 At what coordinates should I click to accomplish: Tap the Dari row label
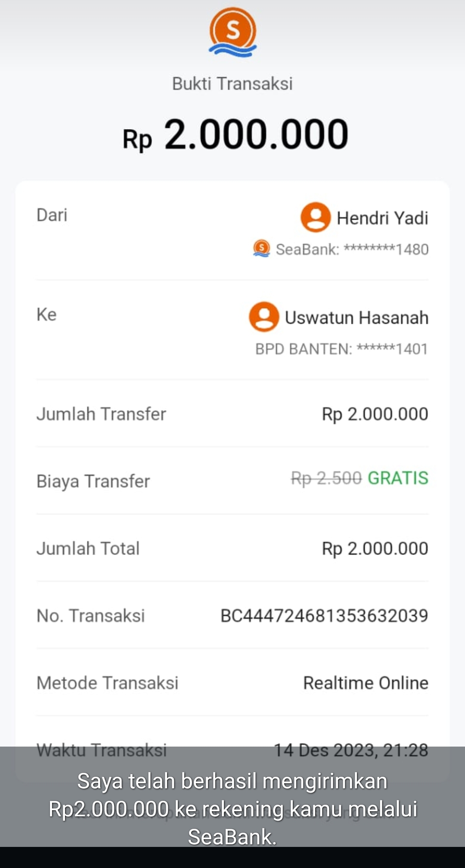(52, 215)
